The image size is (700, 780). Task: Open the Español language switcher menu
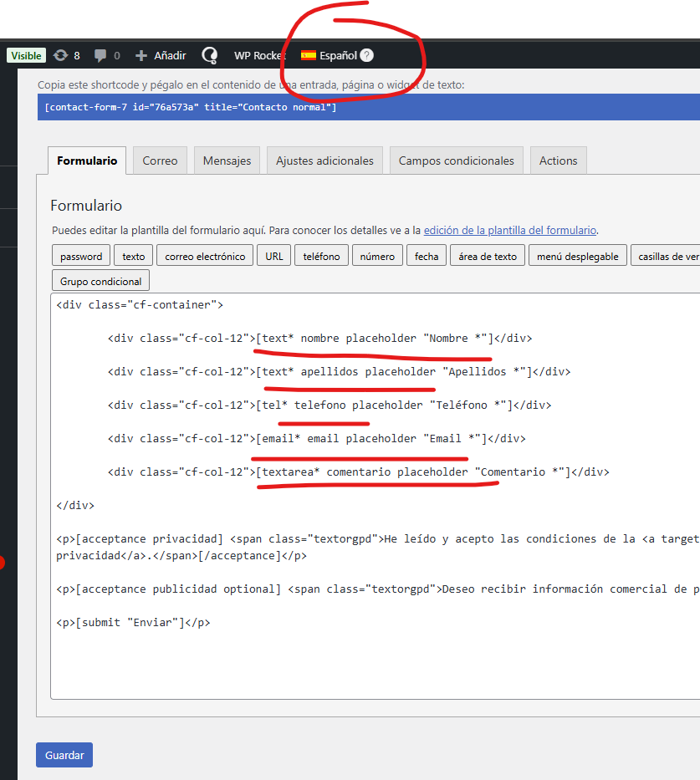coord(338,55)
